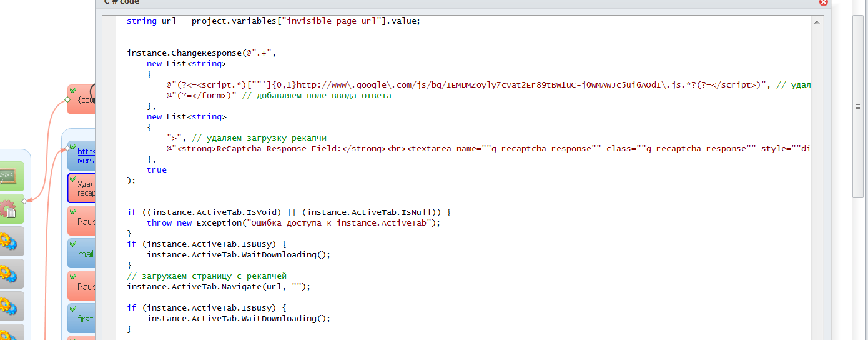Click the 'instance.ActiveTab.IsVoid' if statement
This screenshot has height=340, width=868.
(x=289, y=212)
